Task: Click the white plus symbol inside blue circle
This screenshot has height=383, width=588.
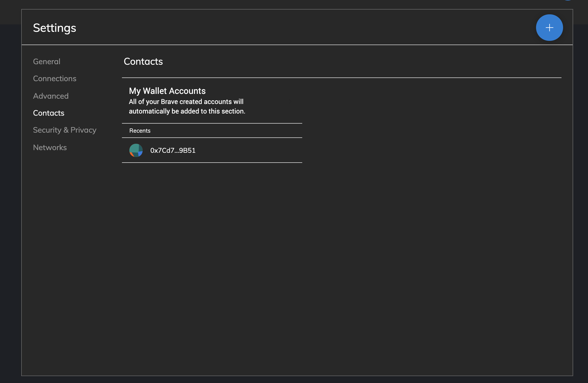Action: pyautogui.click(x=550, y=28)
